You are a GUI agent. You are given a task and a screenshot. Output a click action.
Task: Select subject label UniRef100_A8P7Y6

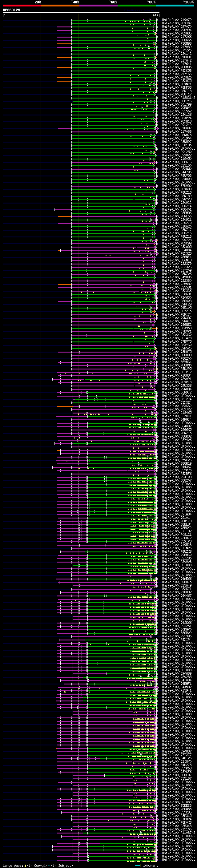(177, 101)
